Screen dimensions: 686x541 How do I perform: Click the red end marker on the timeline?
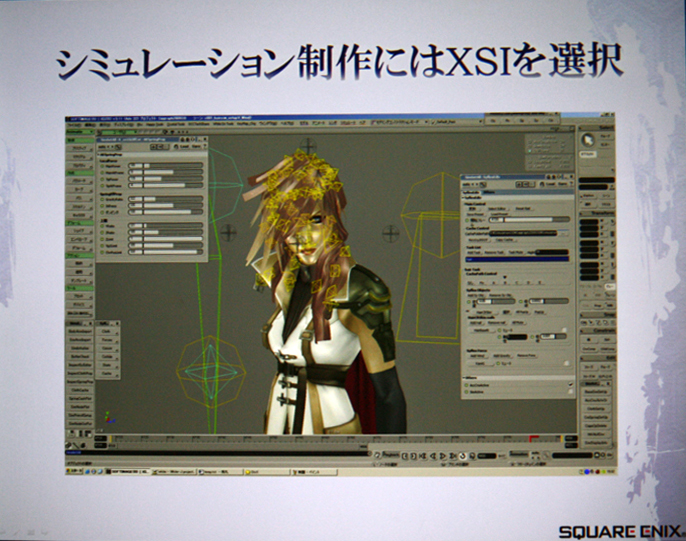pyautogui.click(x=533, y=438)
